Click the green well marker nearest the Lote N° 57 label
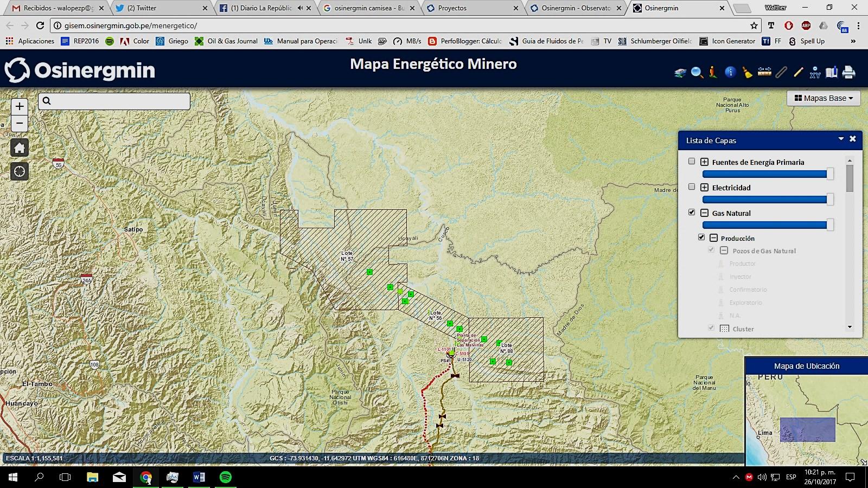This screenshot has width=868, height=488. click(x=369, y=272)
